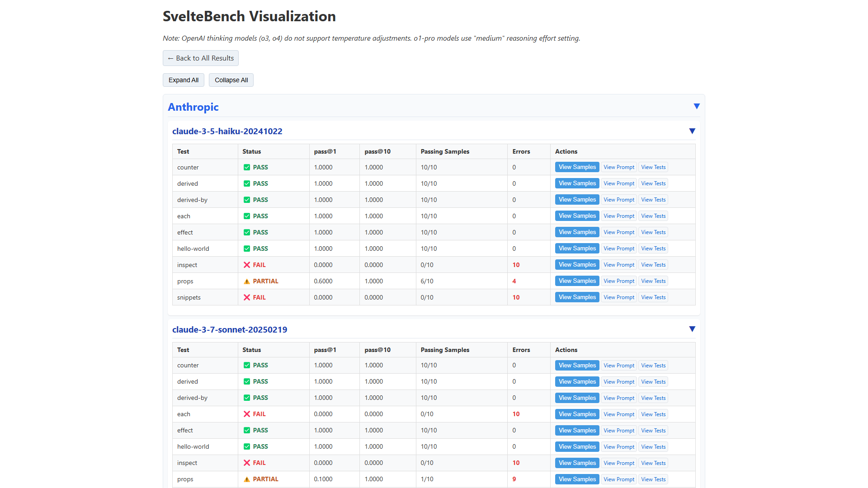The image size is (868, 488).
Task: Click Passing Samples header in haiku table
Action: (445, 151)
